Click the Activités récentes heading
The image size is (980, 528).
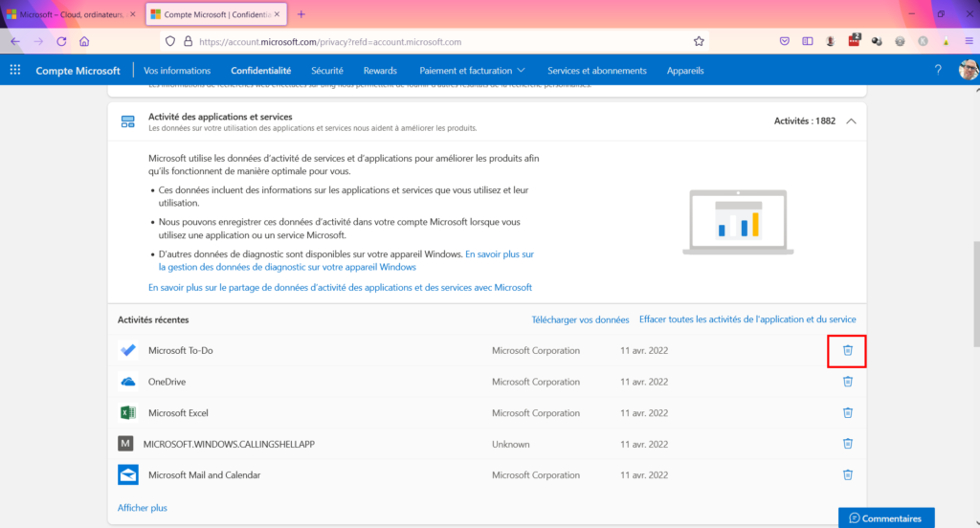[x=153, y=319]
